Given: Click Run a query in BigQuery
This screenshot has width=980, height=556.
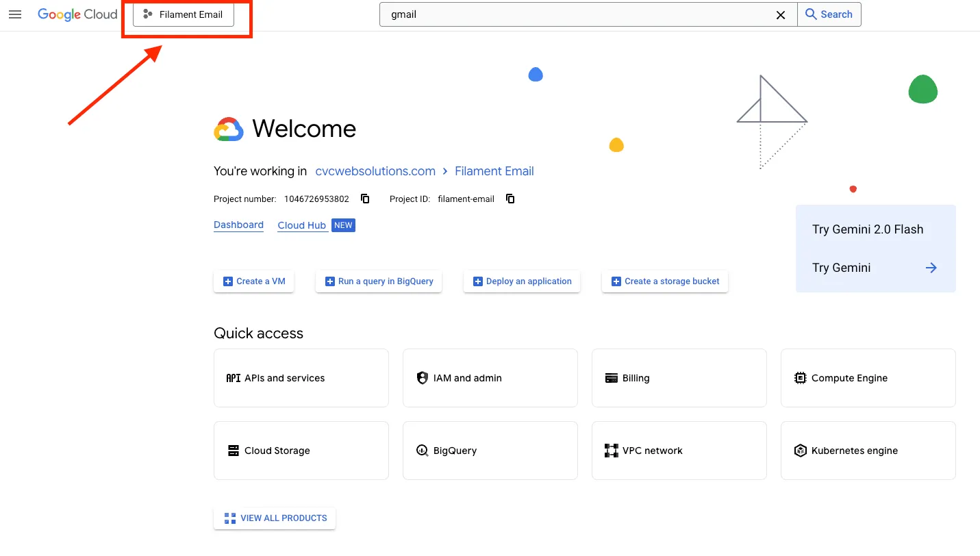Looking at the screenshot, I should click(x=379, y=281).
